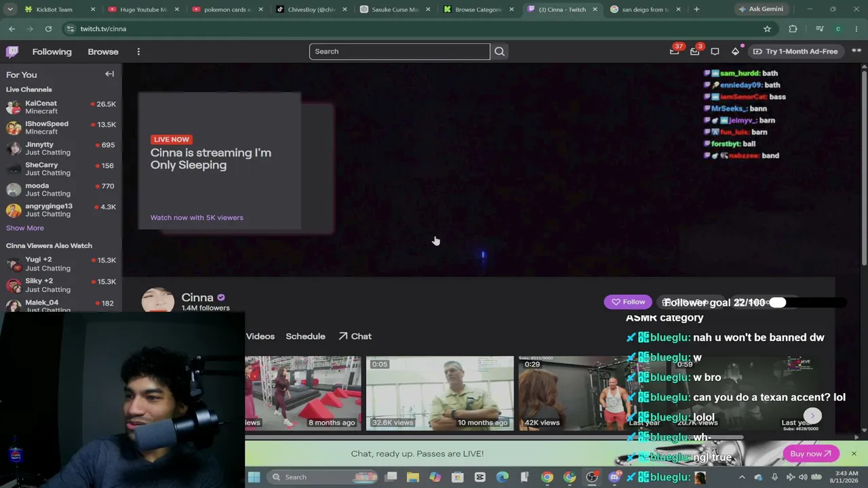Switch to ChivesBoy TikTok tab

[x=311, y=9]
